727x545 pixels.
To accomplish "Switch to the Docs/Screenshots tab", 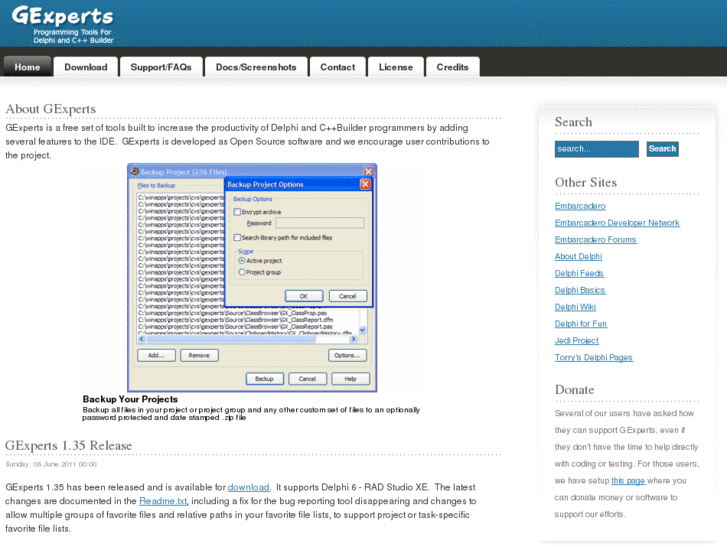I will [x=256, y=67].
